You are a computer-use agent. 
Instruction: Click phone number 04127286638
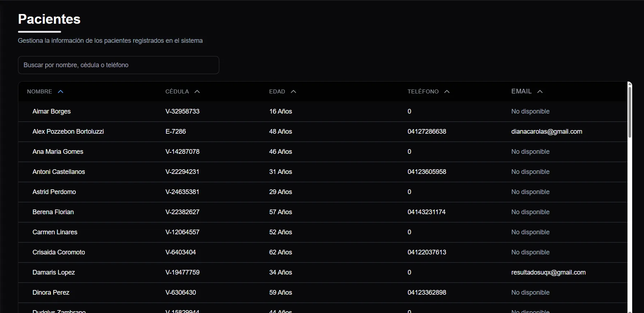pyautogui.click(x=427, y=132)
